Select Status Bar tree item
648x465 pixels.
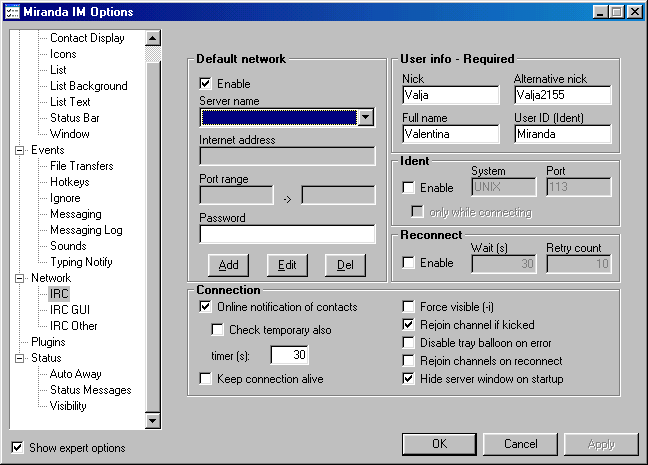point(75,118)
